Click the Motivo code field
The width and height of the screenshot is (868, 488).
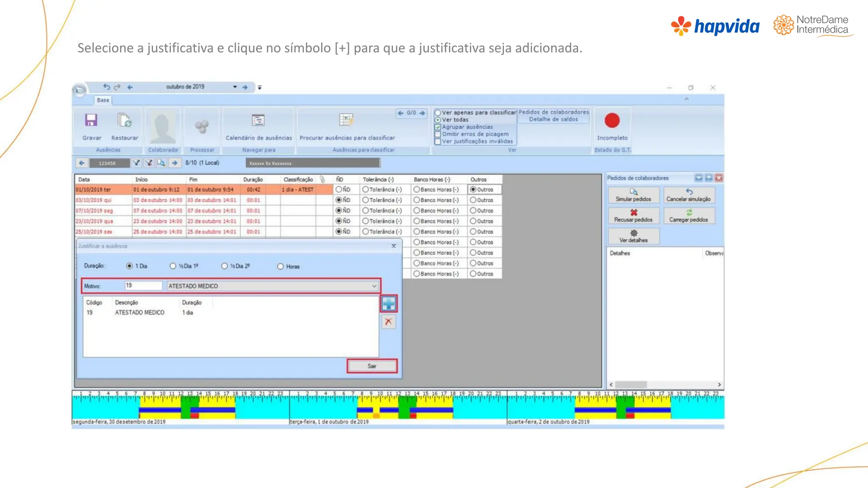[x=143, y=286]
